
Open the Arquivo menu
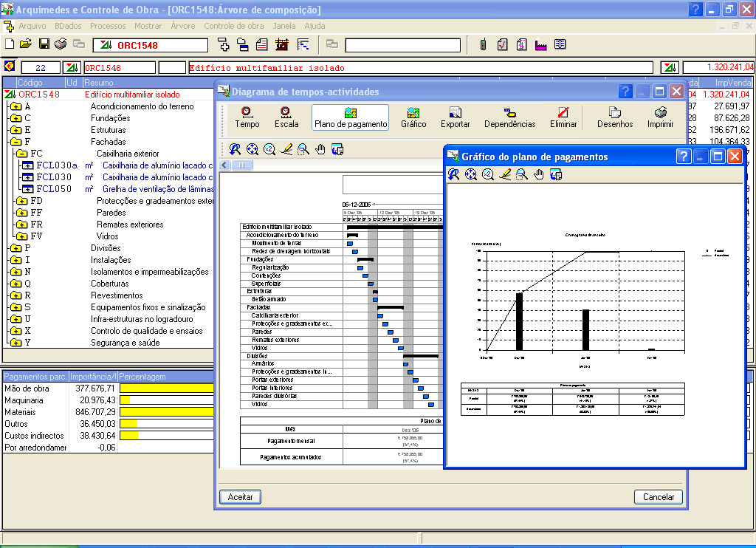(32, 26)
